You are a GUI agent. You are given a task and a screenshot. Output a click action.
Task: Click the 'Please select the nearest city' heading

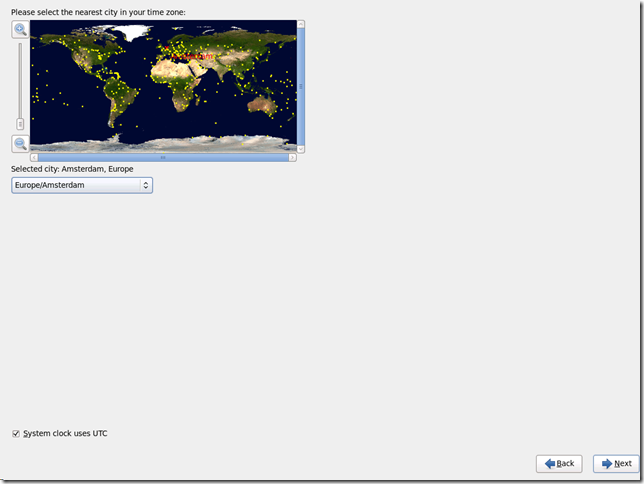pyautogui.click(x=98, y=12)
